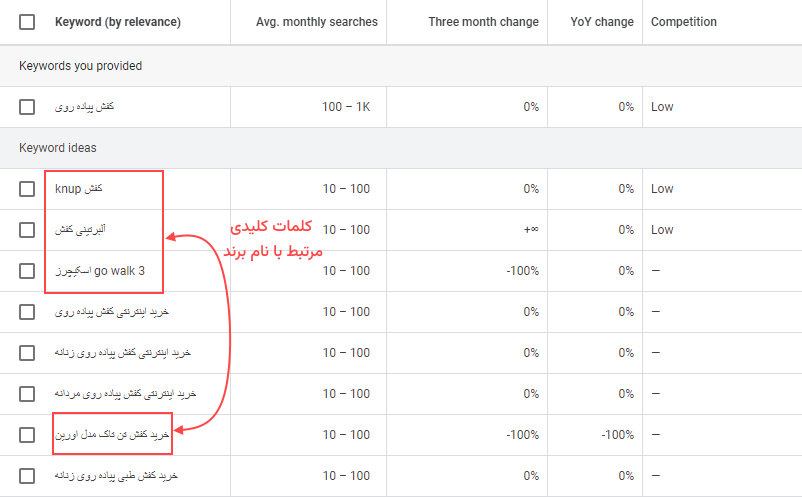802x497 pixels.
Task: Click the Keyword ideas section header
Action: [x=57, y=148]
